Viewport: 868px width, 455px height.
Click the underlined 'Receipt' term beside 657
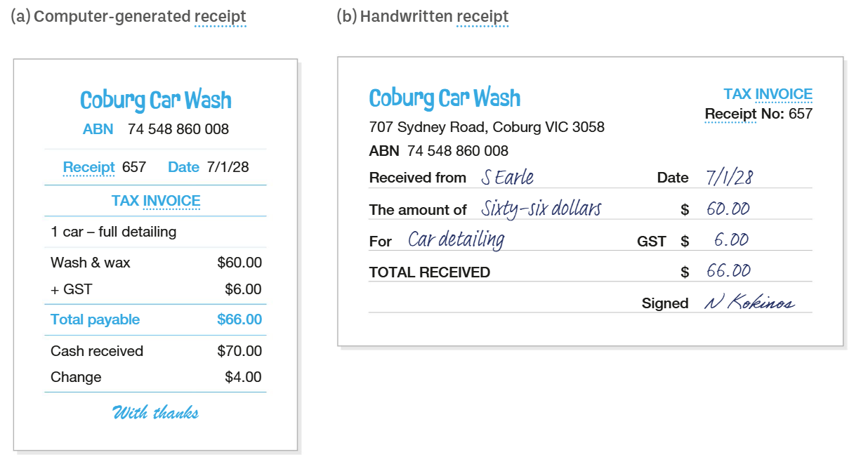tap(88, 167)
